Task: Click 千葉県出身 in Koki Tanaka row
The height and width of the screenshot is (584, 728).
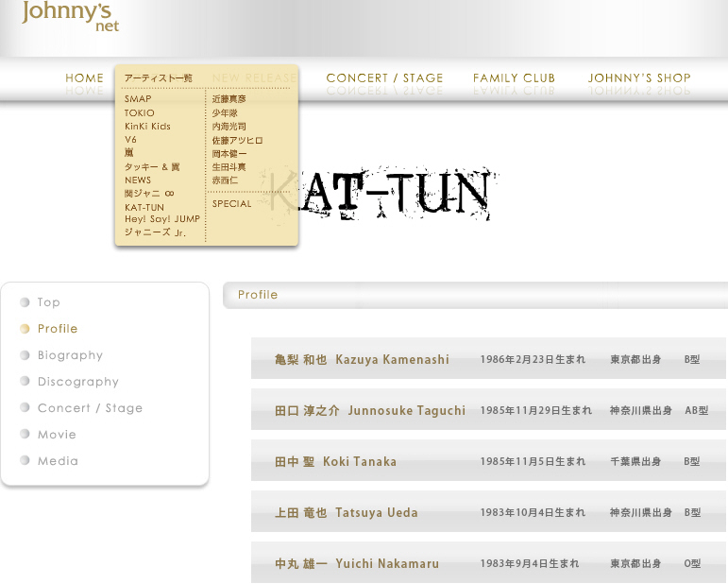Action: (x=635, y=462)
